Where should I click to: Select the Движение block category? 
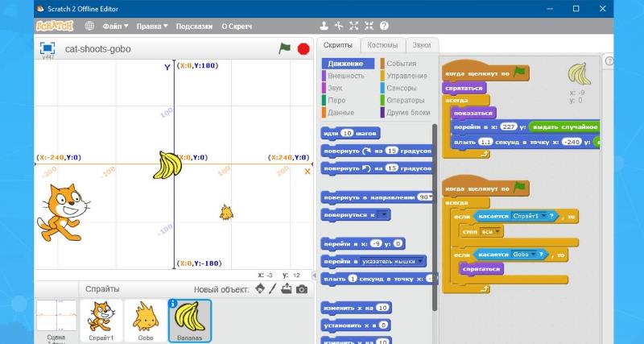pos(349,64)
